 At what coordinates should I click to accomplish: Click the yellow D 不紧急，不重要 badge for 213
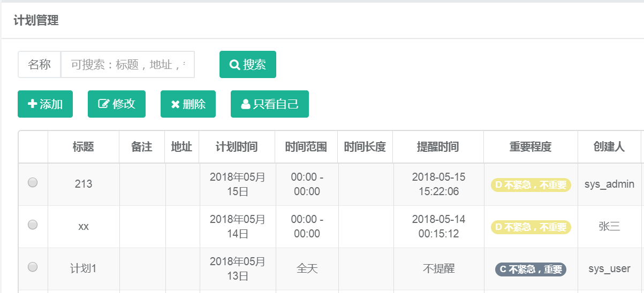pyautogui.click(x=531, y=185)
